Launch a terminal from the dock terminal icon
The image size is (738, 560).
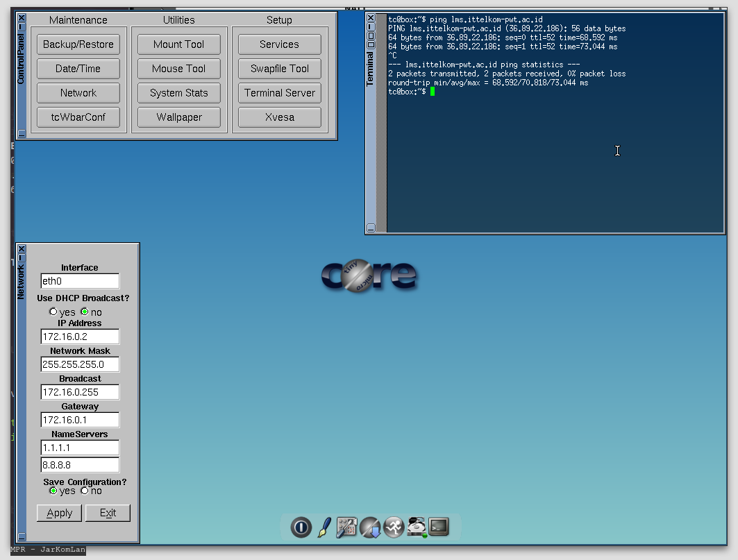coord(438,527)
